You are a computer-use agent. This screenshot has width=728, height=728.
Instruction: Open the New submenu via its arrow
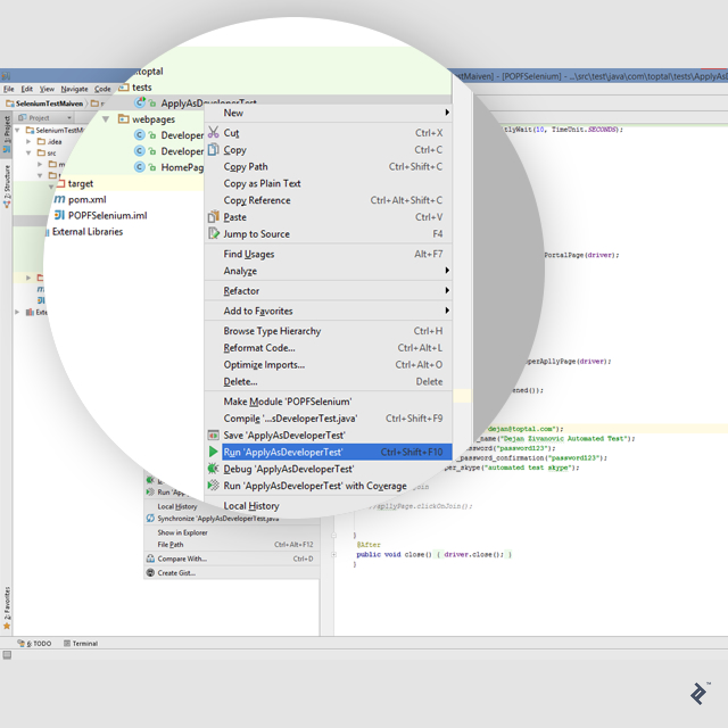coord(447,113)
